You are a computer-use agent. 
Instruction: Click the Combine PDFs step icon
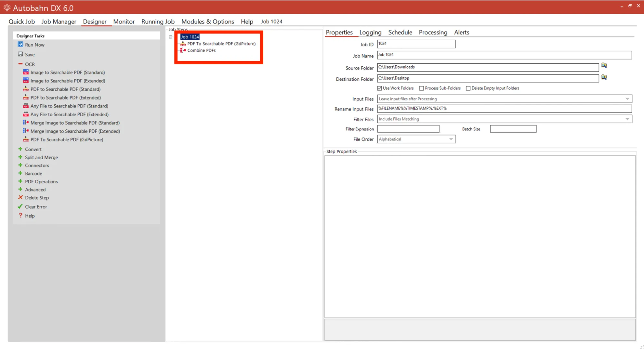coord(183,50)
